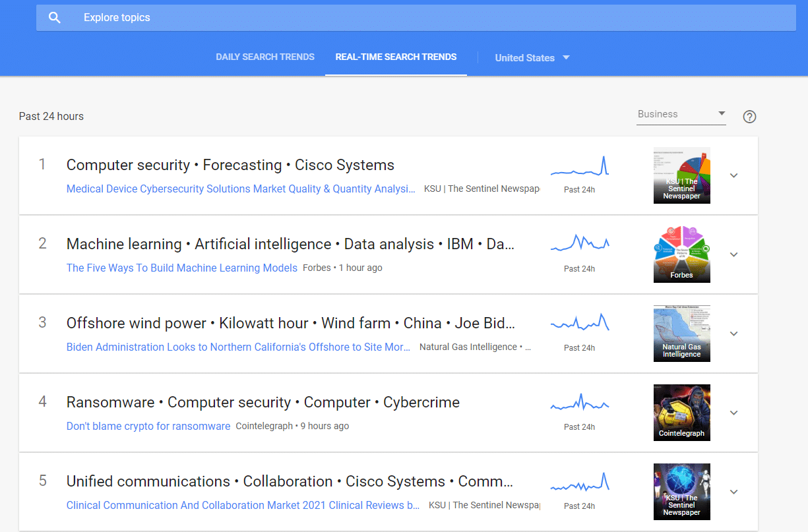Open The Five Ways To Build ML Models link
This screenshot has width=808, height=532.
pos(182,268)
